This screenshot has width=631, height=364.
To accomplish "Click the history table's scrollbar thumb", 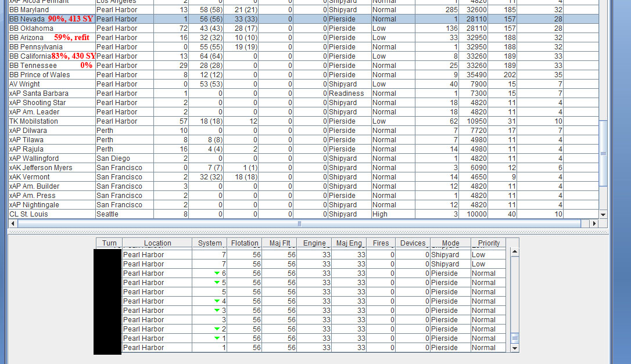I will (515, 338).
